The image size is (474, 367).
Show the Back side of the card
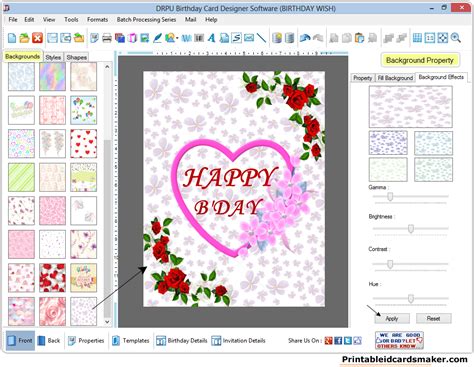click(49, 341)
